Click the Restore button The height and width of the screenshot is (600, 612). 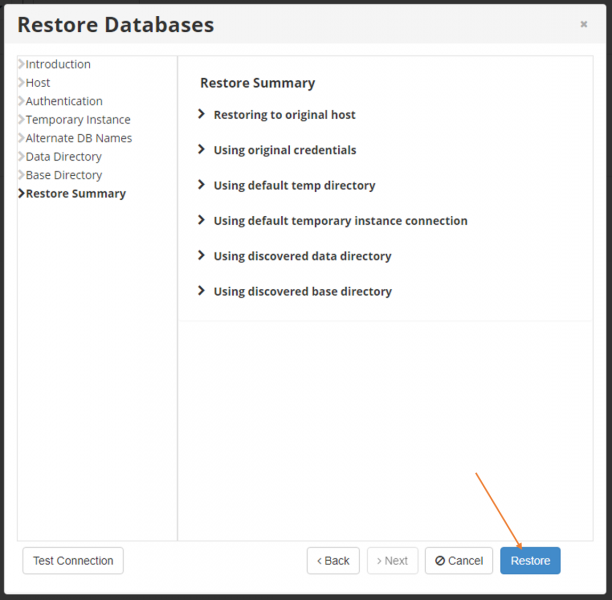tap(530, 561)
